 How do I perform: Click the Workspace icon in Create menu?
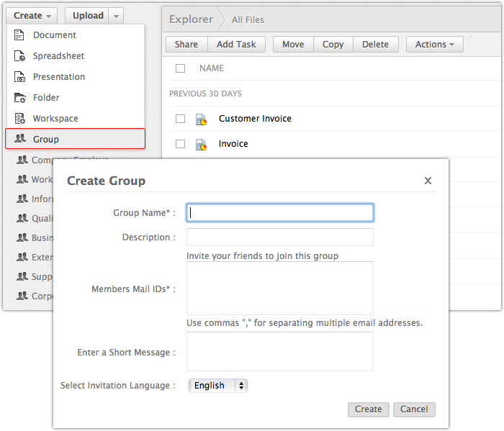pos(19,119)
